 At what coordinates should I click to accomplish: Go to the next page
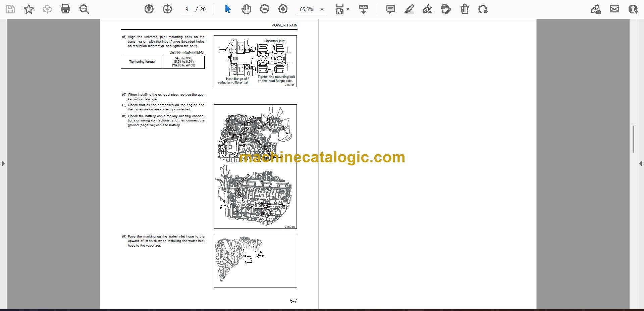point(167,9)
